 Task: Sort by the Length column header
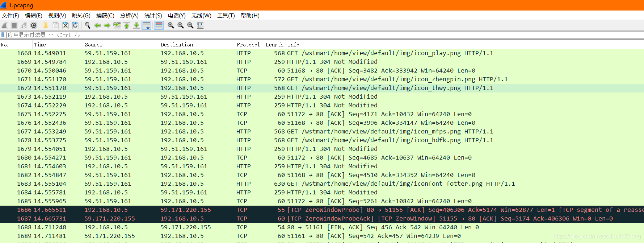(275, 45)
